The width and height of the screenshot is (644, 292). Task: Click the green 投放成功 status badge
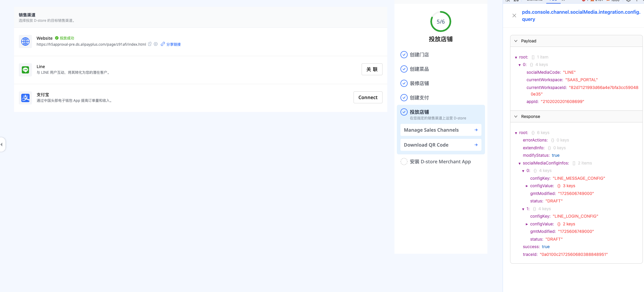(65, 38)
